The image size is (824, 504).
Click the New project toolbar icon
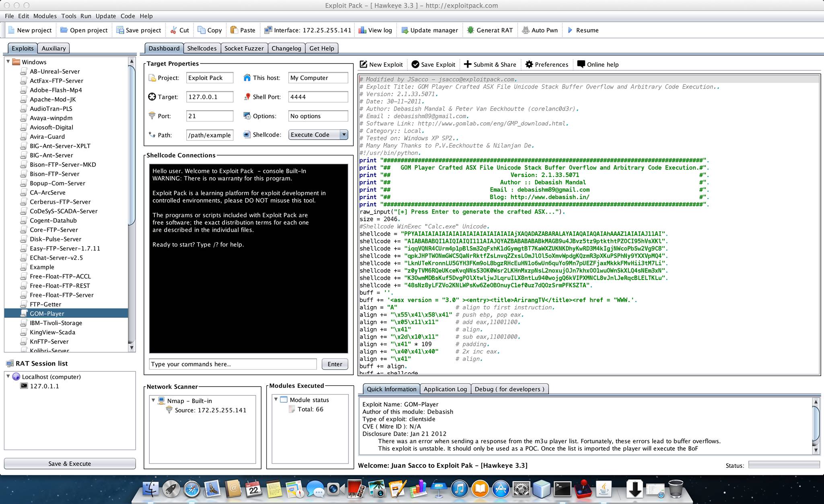point(11,30)
